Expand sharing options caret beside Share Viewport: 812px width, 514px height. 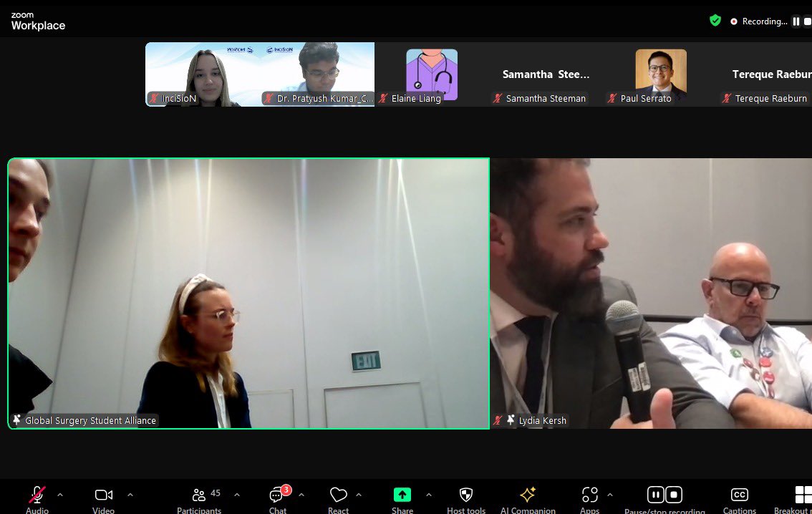pyautogui.click(x=429, y=495)
